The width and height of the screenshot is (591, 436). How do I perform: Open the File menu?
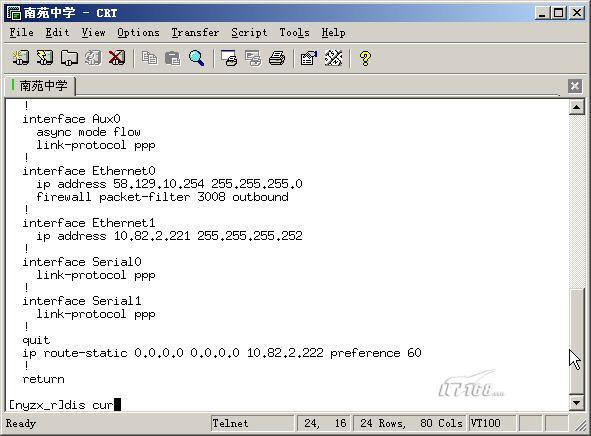coord(21,33)
